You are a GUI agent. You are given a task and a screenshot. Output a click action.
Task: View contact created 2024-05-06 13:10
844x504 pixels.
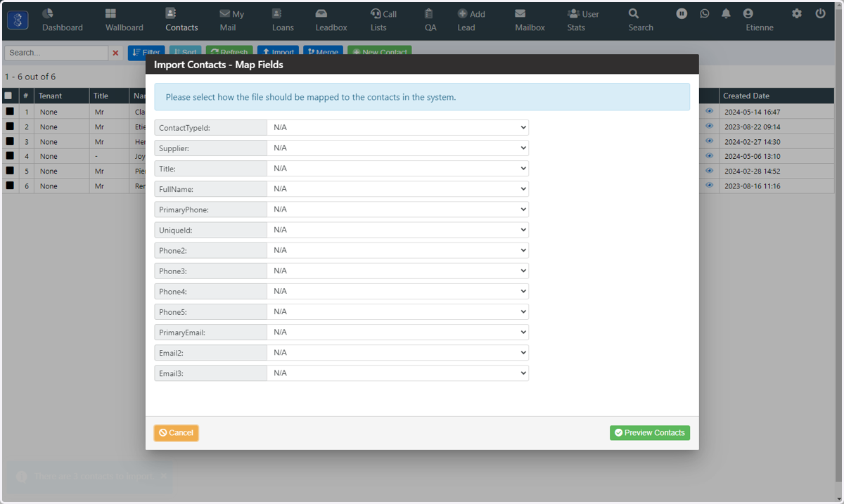(709, 155)
